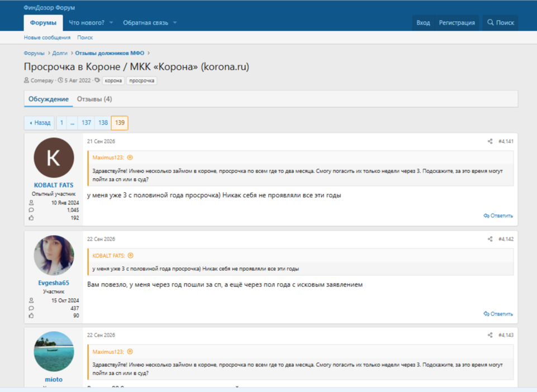Expand the Что нового? dropdown arrow
Screen dimensions: 537x392
(x=111, y=22)
